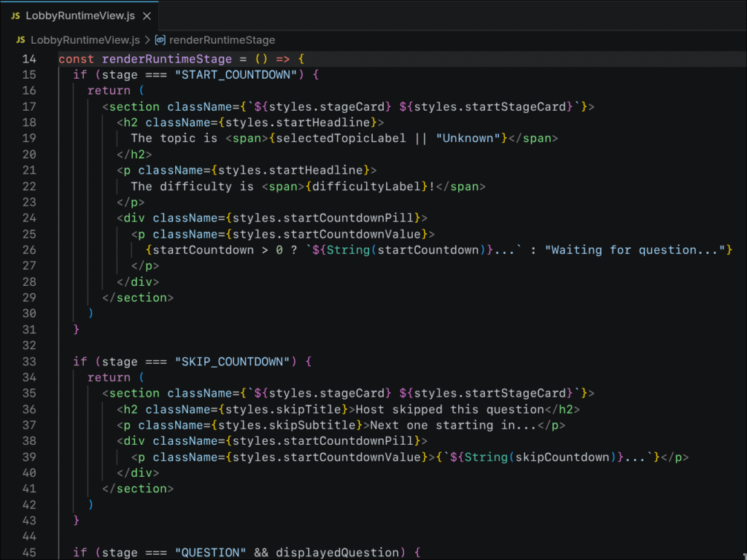Click line number 31 in the gutter
The width and height of the screenshot is (747, 560).
pyautogui.click(x=29, y=330)
